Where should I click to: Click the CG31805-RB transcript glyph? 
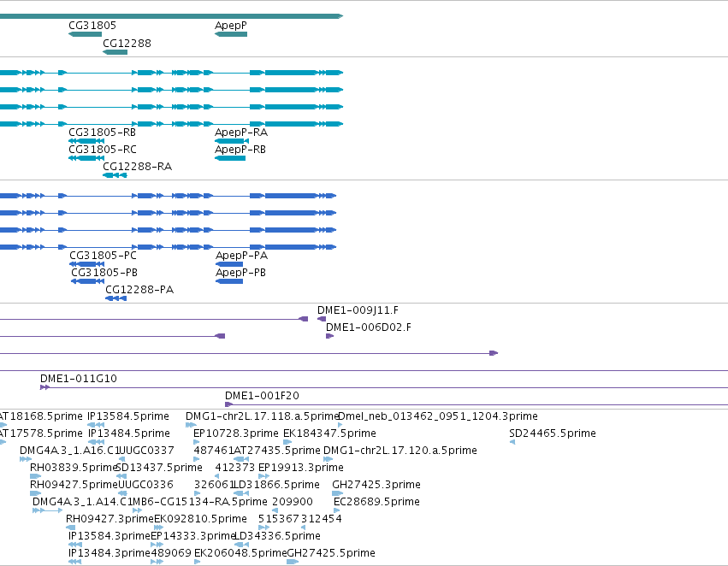coord(86,141)
